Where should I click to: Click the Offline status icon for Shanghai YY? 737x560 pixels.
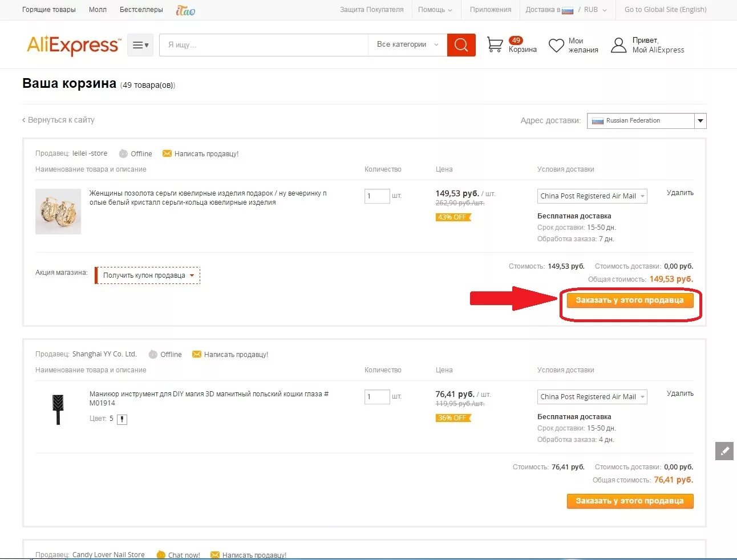[153, 354]
